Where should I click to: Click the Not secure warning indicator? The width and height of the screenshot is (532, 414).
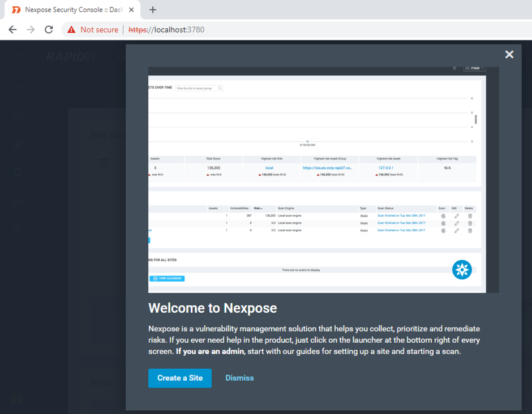click(x=93, y=29)
